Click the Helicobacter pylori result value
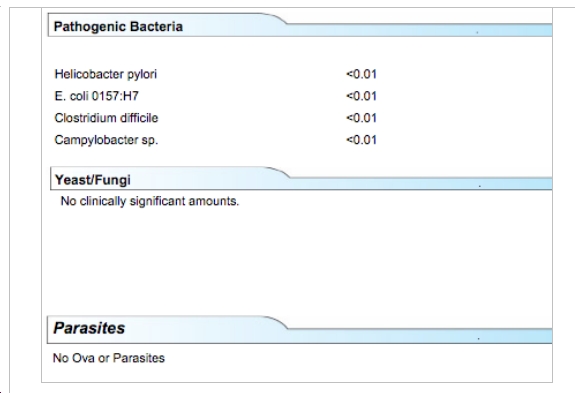575x393 pixels. [x=361, y=74]
